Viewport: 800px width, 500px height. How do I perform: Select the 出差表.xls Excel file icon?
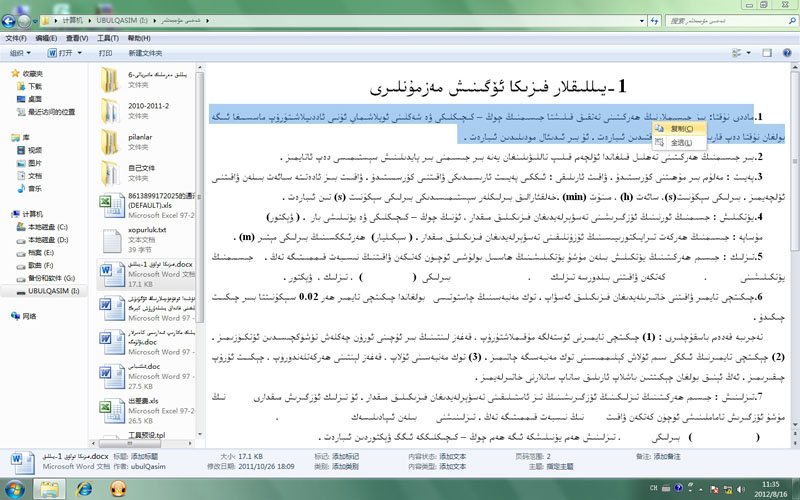pos(112,411)
